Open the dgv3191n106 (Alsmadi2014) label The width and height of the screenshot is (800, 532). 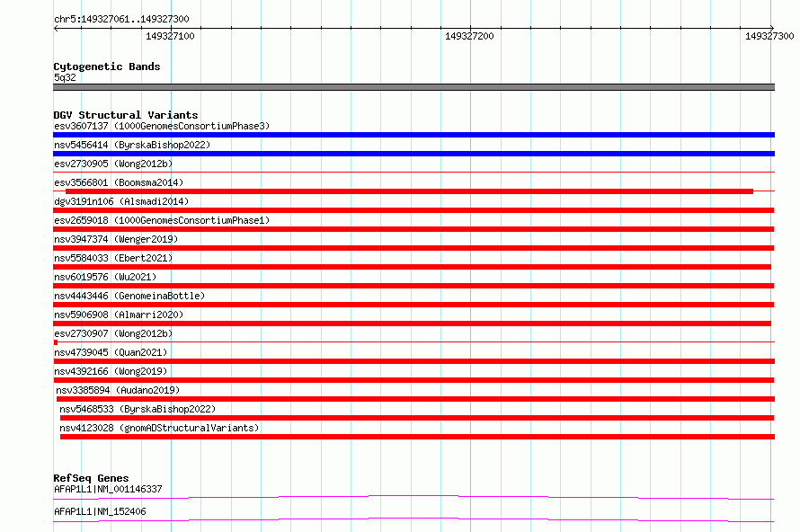pyautogui.click(x=121, y=201)
